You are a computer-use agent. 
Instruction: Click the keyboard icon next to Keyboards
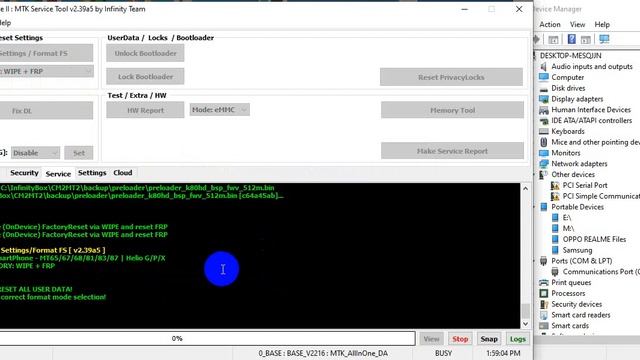544,131
